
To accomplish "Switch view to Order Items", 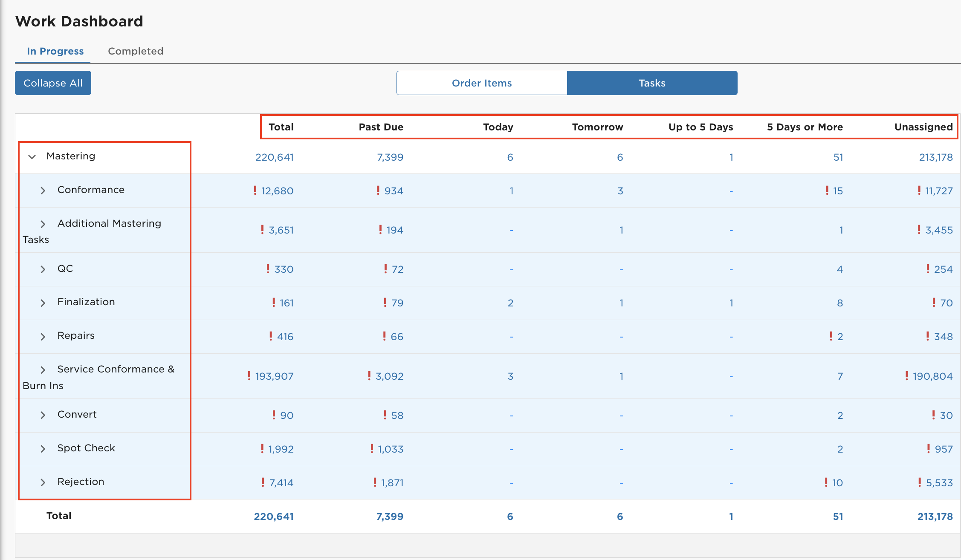I will [x=482, y=83].
